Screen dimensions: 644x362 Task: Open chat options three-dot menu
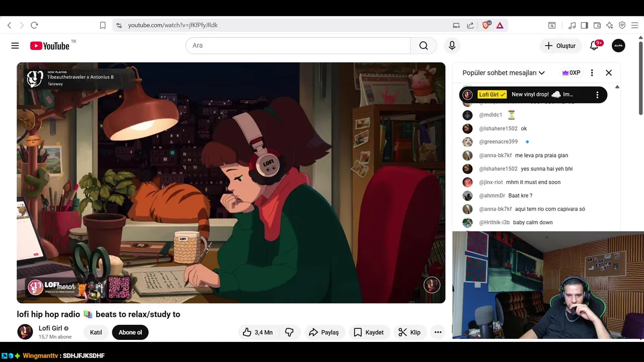592,73
